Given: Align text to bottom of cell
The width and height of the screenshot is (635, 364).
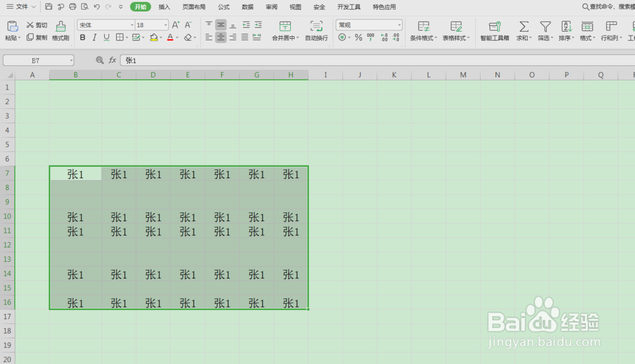Looking at the screenshot, I should click(x=233, y=25).
